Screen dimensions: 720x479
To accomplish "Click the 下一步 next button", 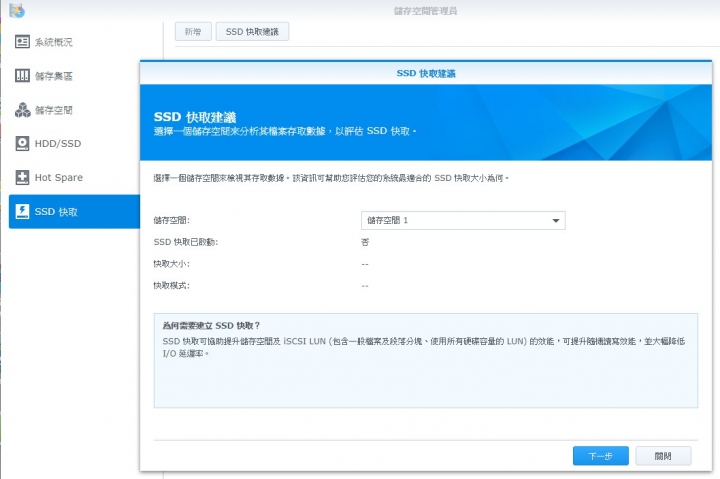I will (601, 456).
